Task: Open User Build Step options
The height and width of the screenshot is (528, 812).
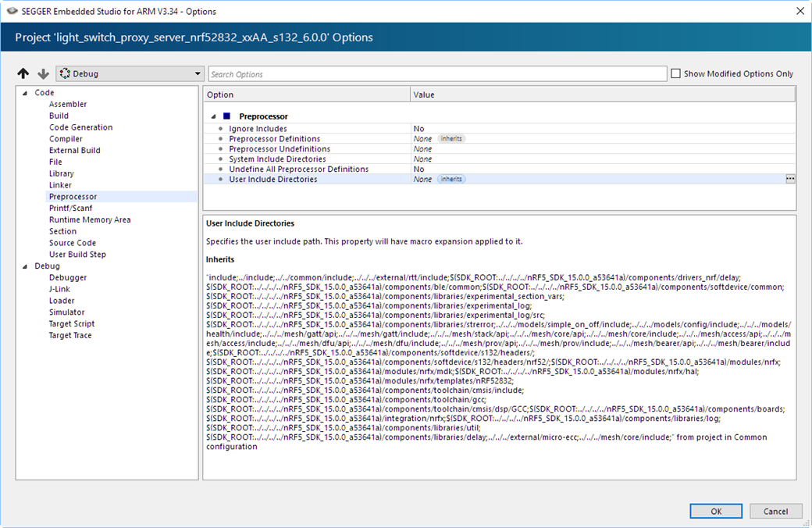Action: click(x=77, y=255)
